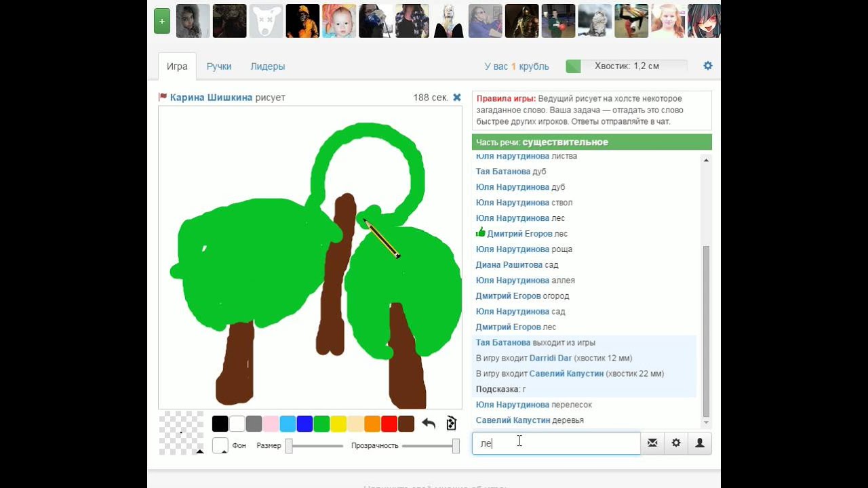Screen dimensions: 868x488
Task: Click Диана Рашитова's name in chat
Action: point(509,265)
